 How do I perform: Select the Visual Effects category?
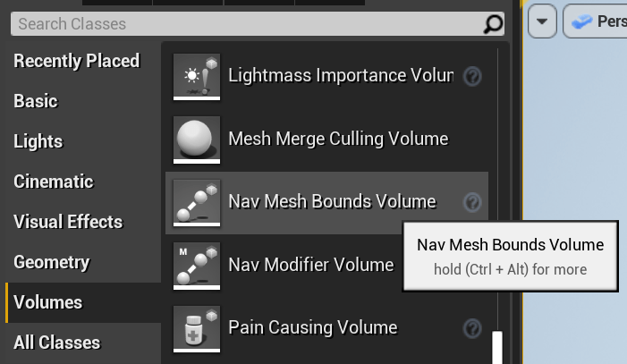point(68,222)
